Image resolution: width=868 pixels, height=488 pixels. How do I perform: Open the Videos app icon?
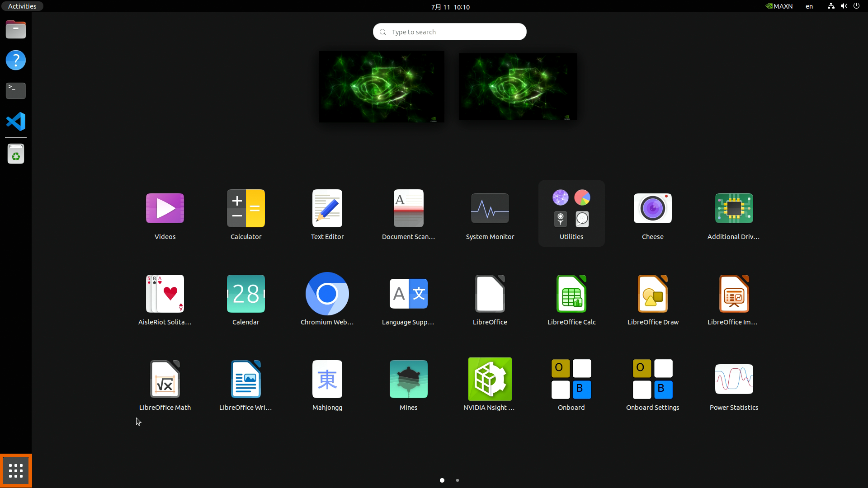click(165, 208)
